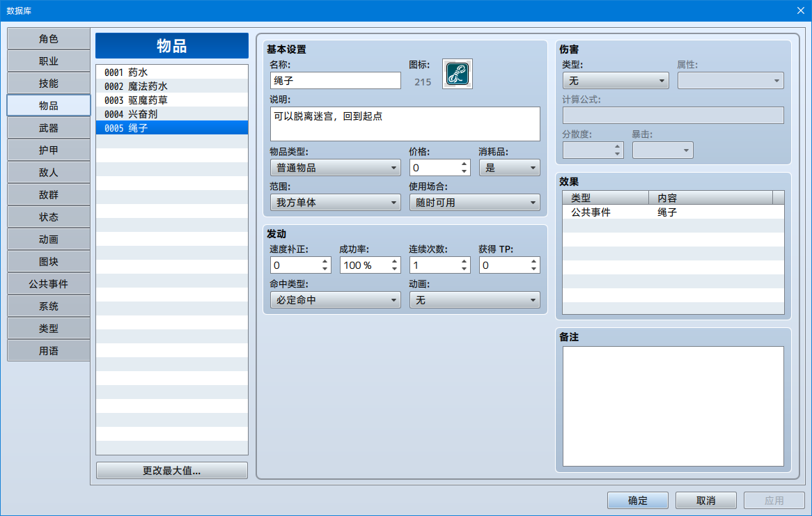Decrease 获得 TP with the down arrow
This screenshot has height=516, width=812.
533,269
